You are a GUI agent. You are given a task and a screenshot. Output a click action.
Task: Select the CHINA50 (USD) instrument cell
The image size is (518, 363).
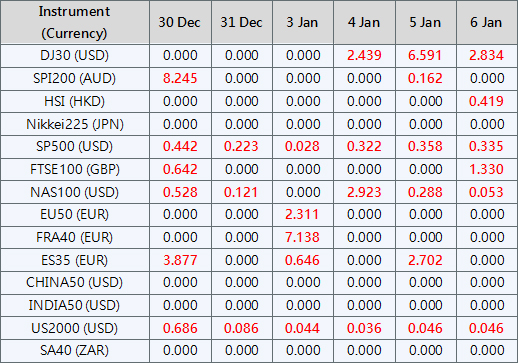75,282
